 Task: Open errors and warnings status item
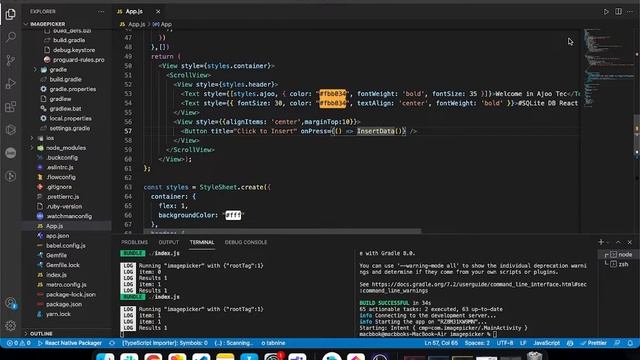[19, 343]
